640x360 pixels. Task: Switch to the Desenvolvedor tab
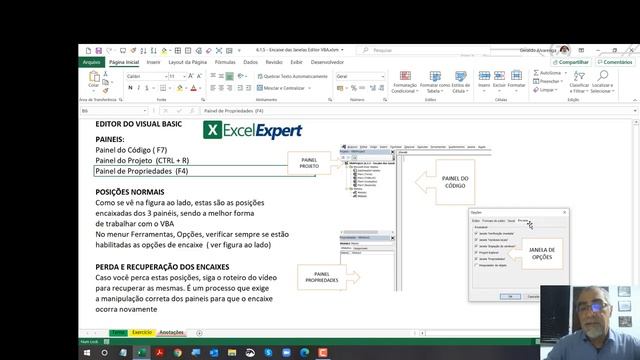coord(327,62)
